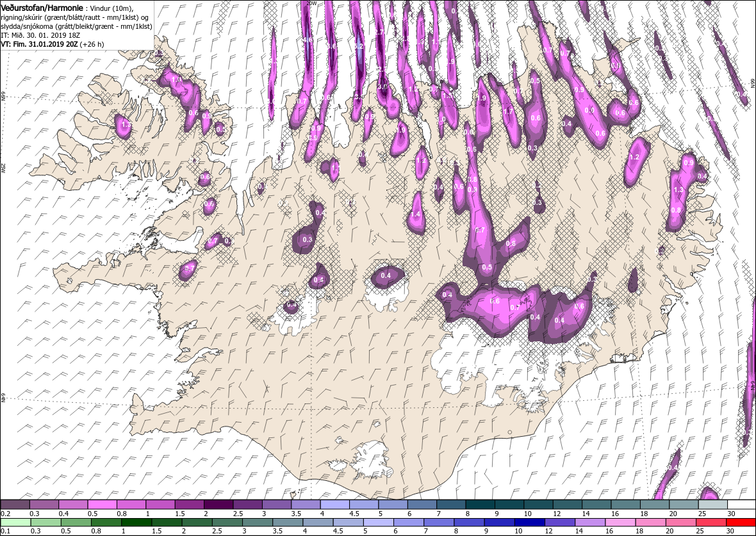This screenshot has width=756, height=536.
Task: Select the light green swatch labeled 0.3
Action: point(45,523)
